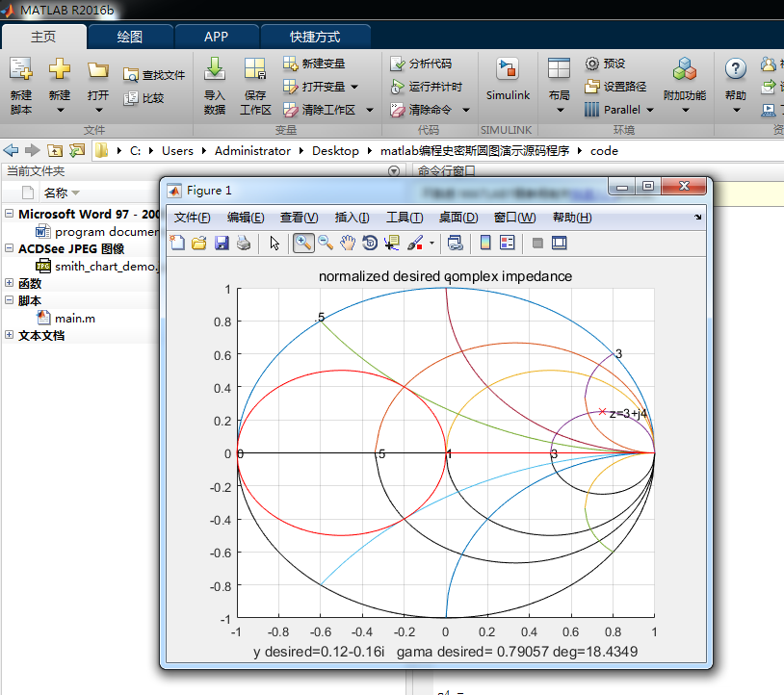Open the 查看(V) menu in Figure 1
The width and height of the screenshot is (784, 695).
[x=299, y=218]
